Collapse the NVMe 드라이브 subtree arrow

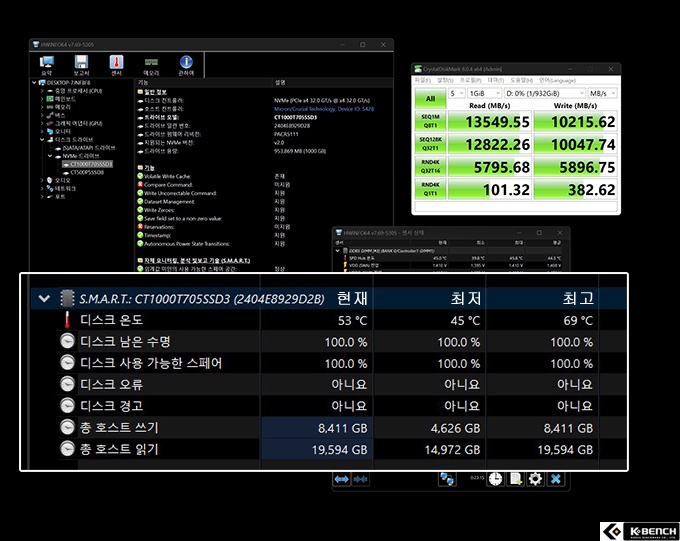click(50, 156)
